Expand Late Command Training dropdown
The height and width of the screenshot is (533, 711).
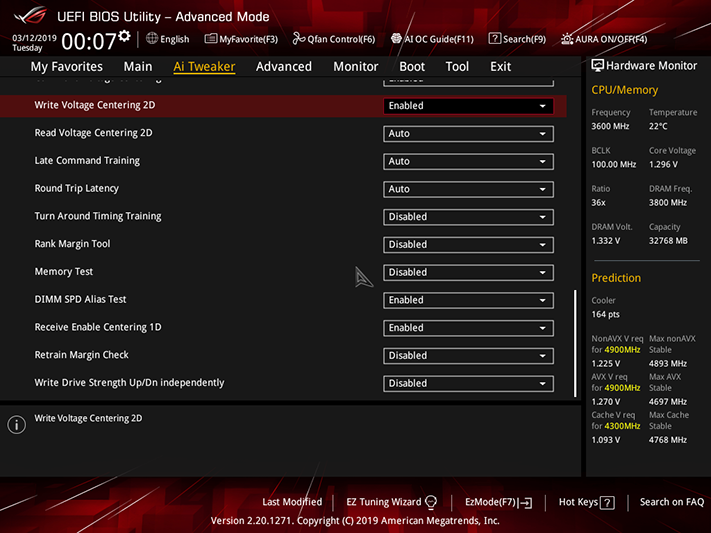(468, 161)
